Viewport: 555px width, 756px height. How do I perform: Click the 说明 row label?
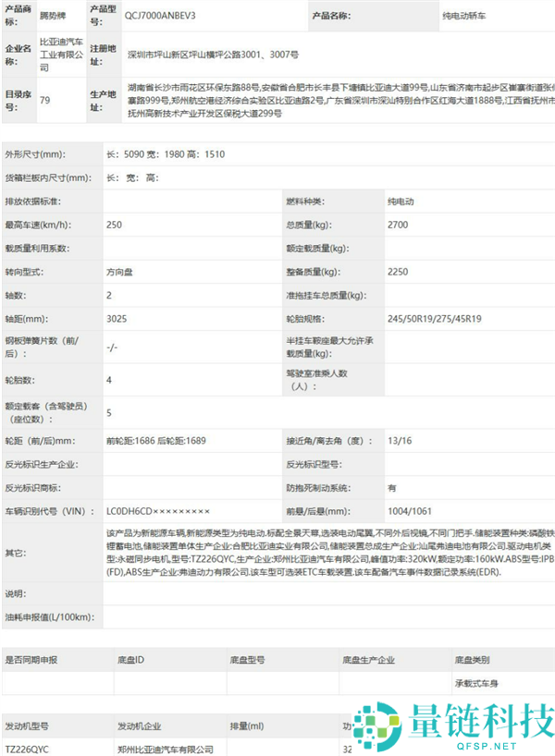[x=16, y=593]
